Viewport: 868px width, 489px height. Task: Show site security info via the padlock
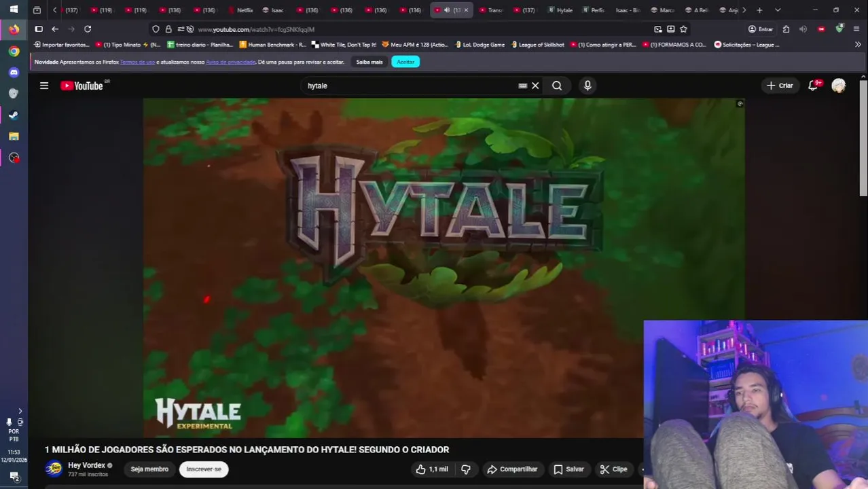[x=168, y=29]
